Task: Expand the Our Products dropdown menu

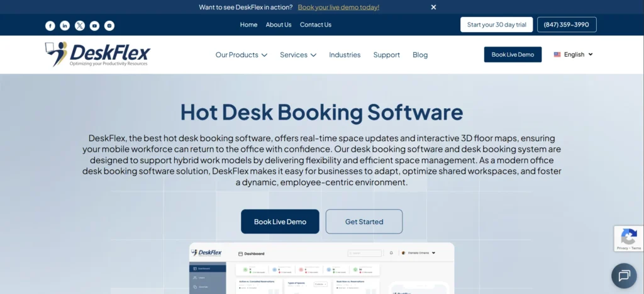Action: [241, 55]
